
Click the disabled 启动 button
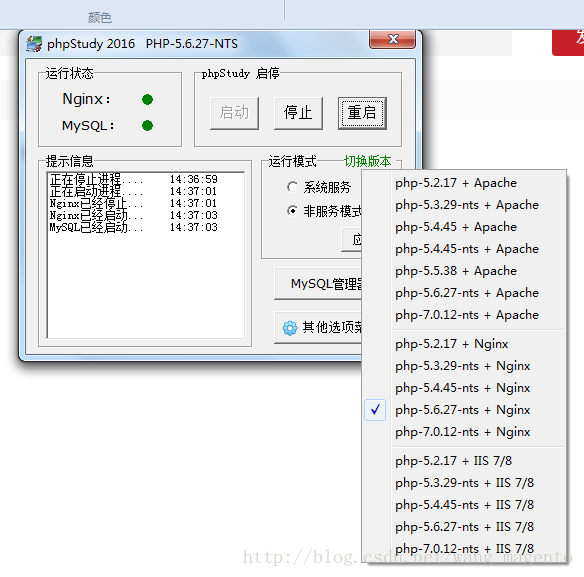(234, 113)
